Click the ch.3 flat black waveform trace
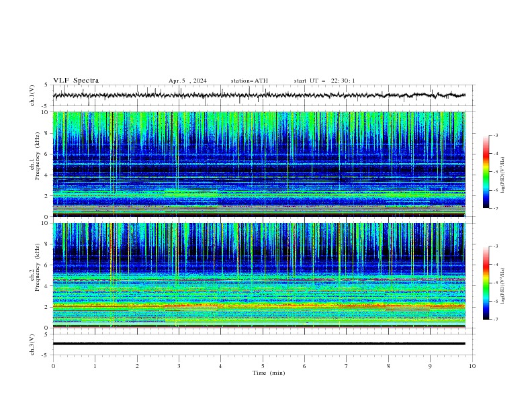 pyautogui.click(x=259, y=344)
